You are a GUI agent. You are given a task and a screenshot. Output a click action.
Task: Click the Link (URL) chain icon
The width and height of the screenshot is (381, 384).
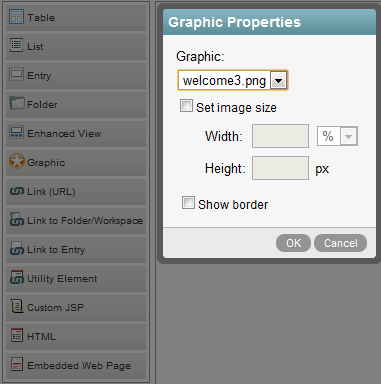point(17,191)
